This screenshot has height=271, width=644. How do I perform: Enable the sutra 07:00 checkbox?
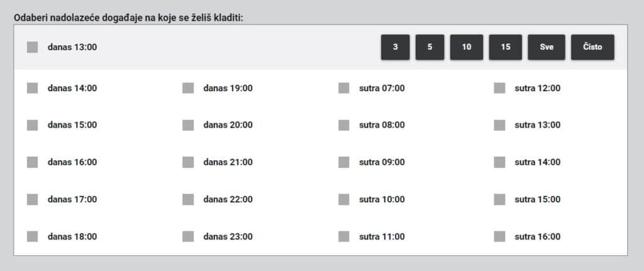344,88
